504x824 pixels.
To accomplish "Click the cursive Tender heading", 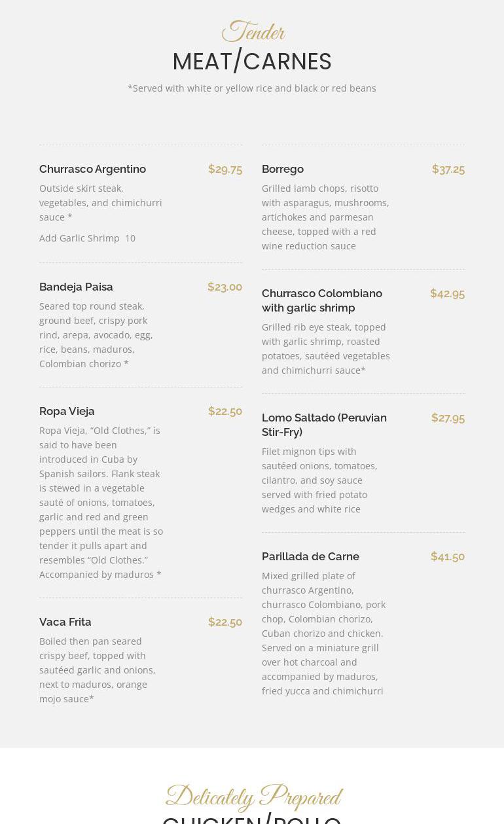I will pos(253,32).
